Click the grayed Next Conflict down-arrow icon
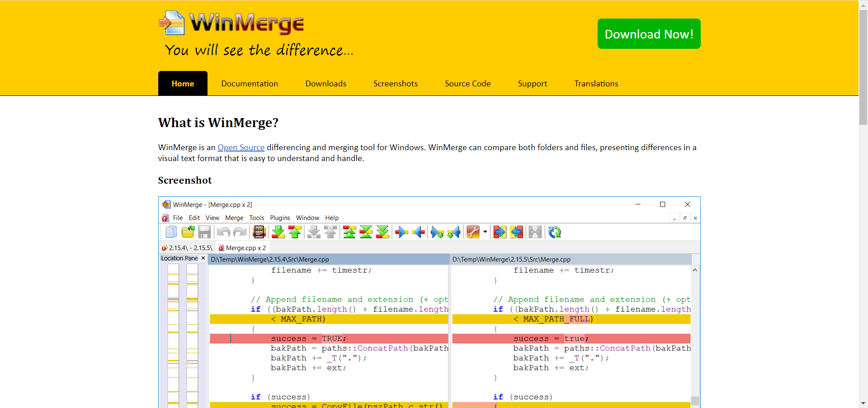This screenshot has height=408, width=868. coord(314,232)
